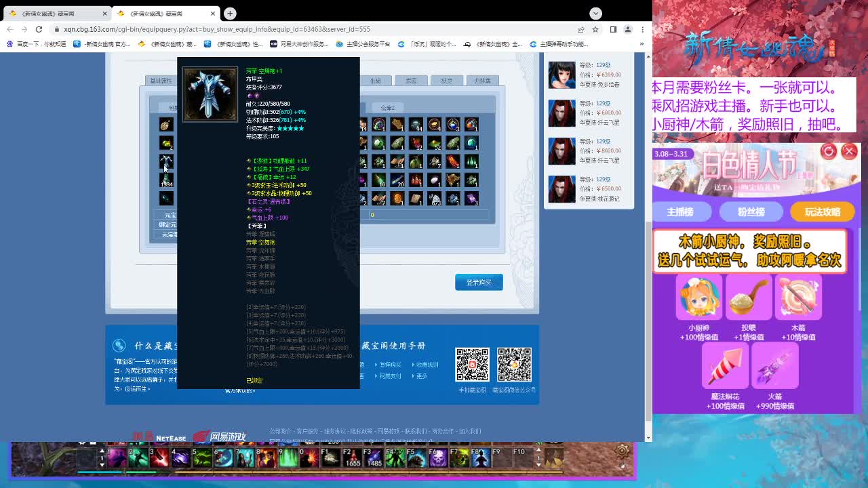Click the 网易支付 help link
This screenshot has width=868, height=488.
[x=390, y=375]
